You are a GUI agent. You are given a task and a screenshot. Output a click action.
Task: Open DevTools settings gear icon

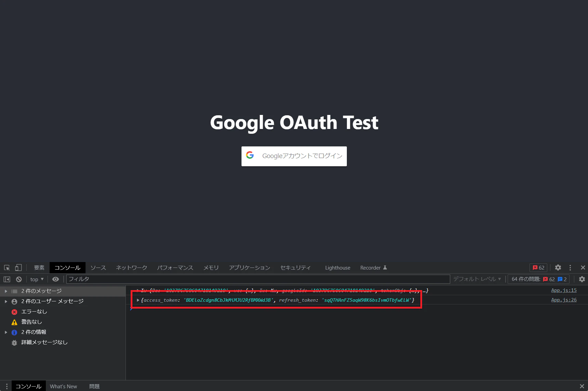(x=558, y=268)
